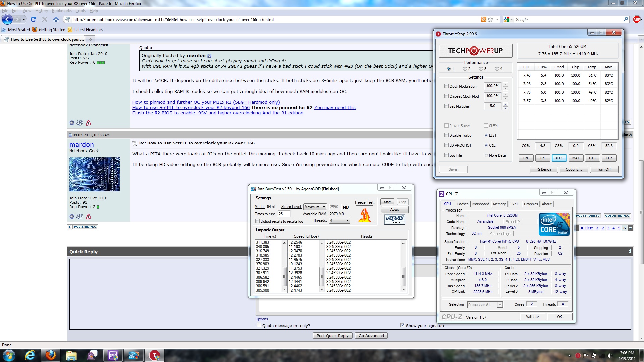Show hidden tray icons arrow

click(570, 356)
